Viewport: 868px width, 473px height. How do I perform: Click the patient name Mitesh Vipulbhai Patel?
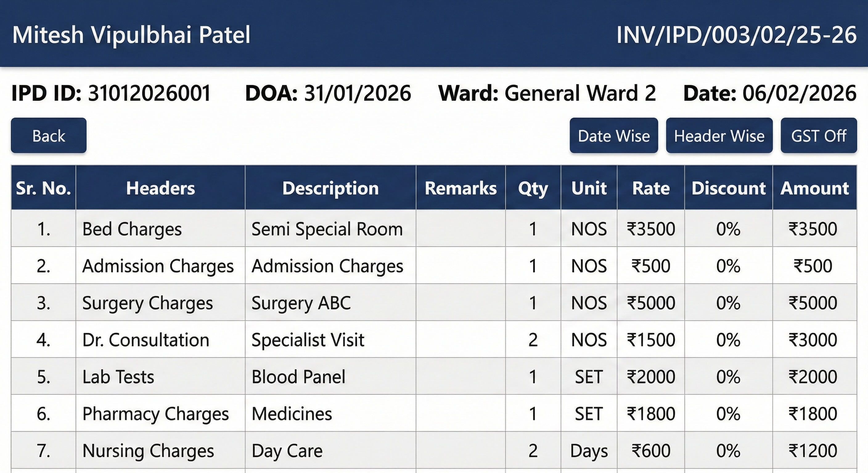click(x=131, y=35)
